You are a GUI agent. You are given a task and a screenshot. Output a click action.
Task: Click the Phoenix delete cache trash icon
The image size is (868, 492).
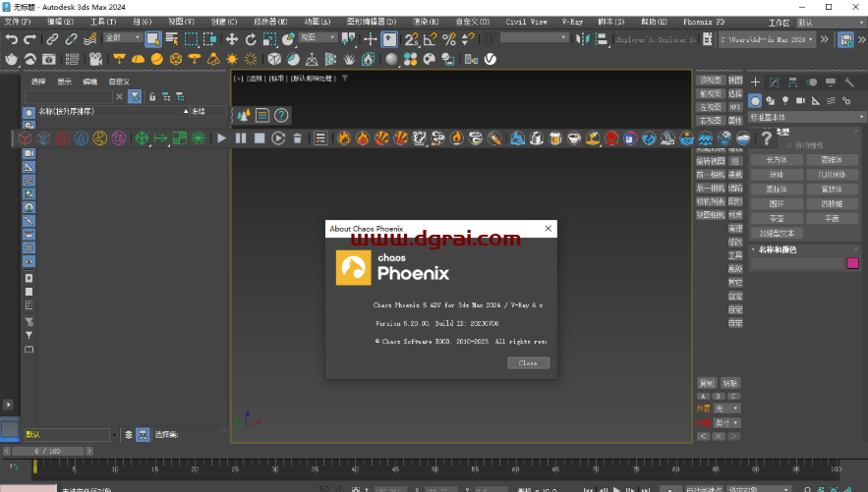pyautogui.click(x=297, y=138)
